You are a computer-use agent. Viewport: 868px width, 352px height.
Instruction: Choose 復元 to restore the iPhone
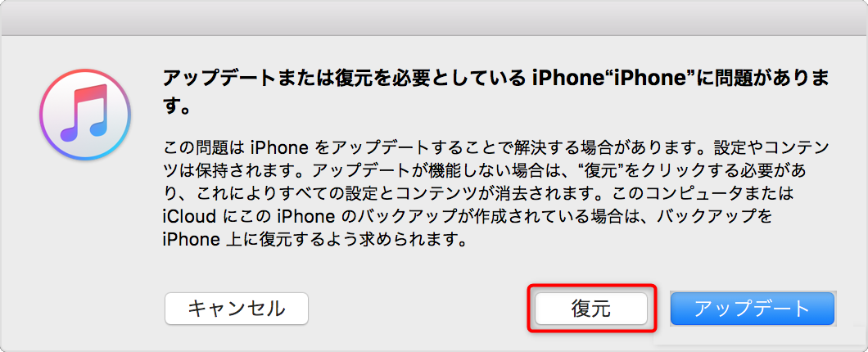coord(591,309)
